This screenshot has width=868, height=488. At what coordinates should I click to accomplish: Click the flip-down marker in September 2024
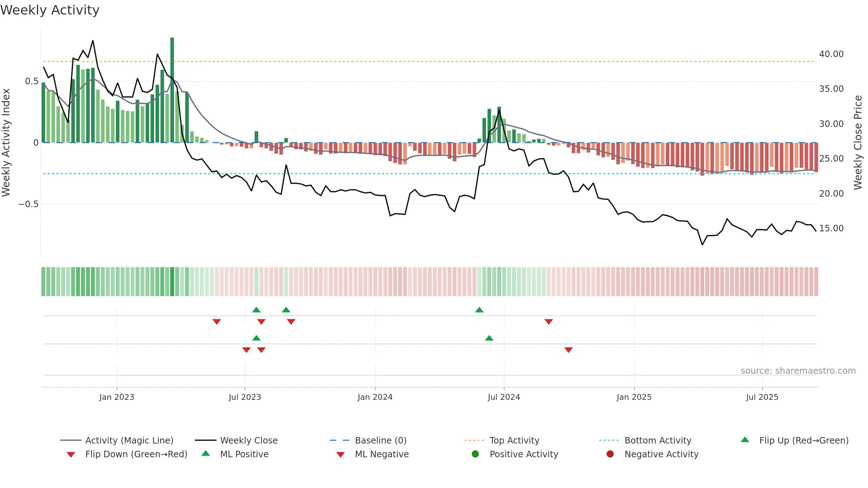click(549, 322)
